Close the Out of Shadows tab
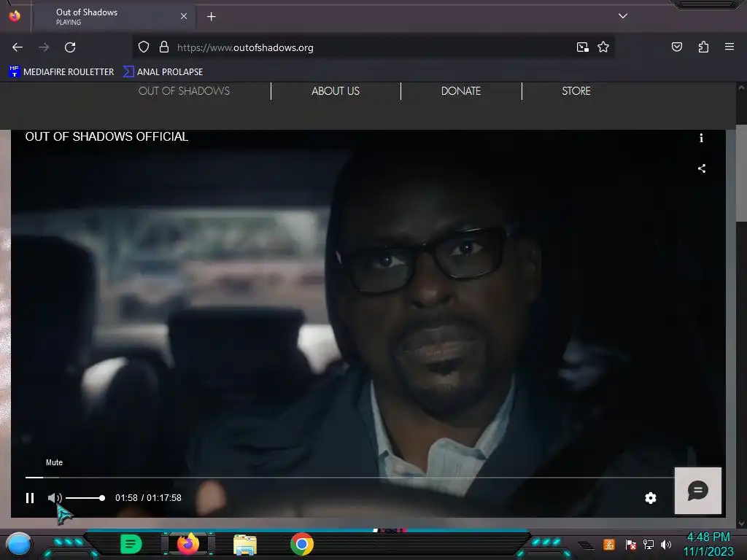Image resolution: width=747 pixels, height=560 pixels. tap(184, 16)
